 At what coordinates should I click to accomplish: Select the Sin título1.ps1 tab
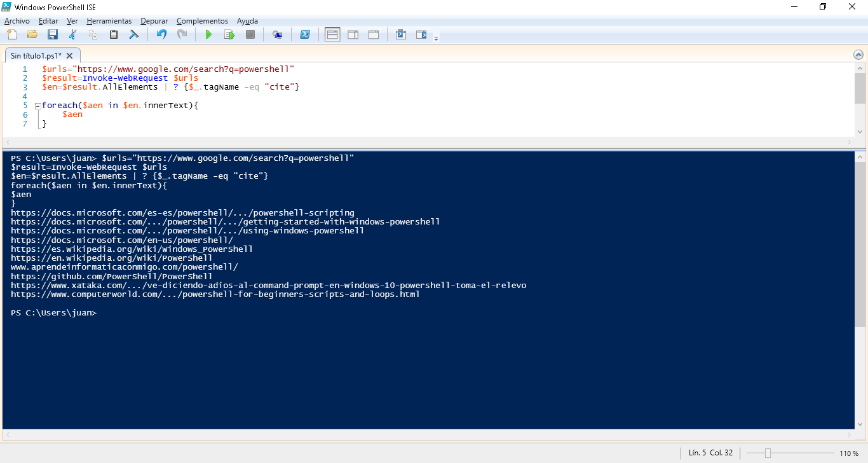coord(36,56)
